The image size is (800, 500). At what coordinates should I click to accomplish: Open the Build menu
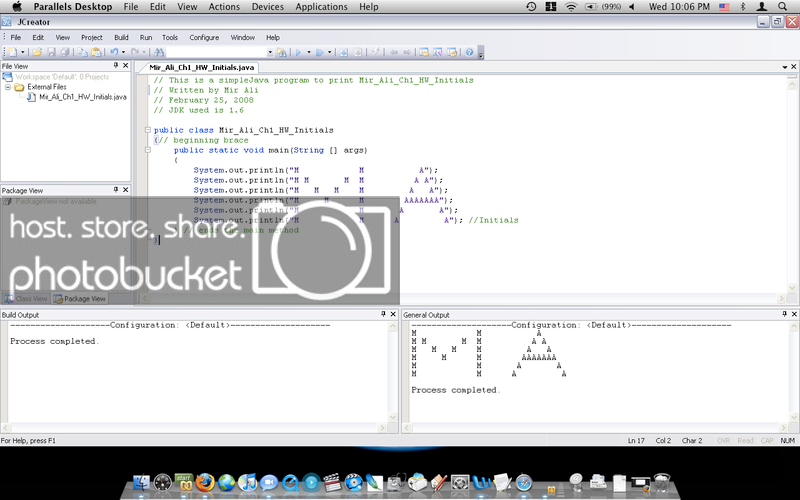point(121,37)
